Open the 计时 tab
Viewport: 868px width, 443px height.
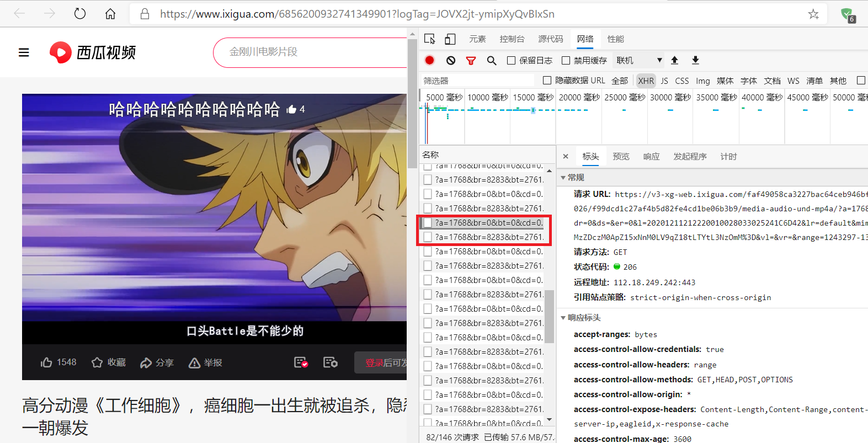[728, 157]
